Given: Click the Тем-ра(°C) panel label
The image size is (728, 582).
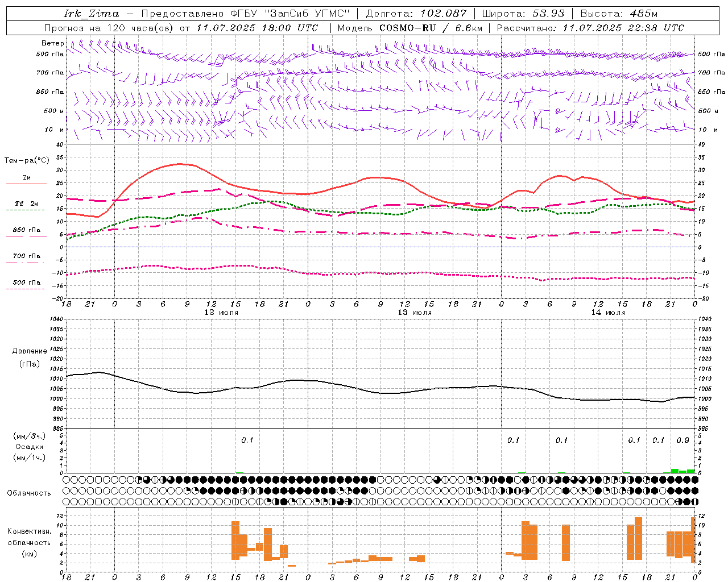Looking at the screenshot, I should point(27,161).
